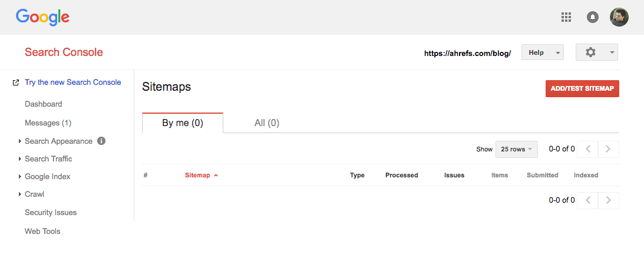Open the 25 rows dropdown
The height and width of the screenshot is (274, 644).
tap(517, 149)
